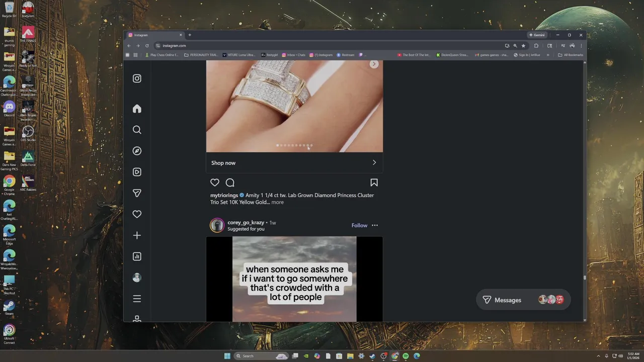Open Reels from the sidebar

pyautogui.click(x=137, y=172)
